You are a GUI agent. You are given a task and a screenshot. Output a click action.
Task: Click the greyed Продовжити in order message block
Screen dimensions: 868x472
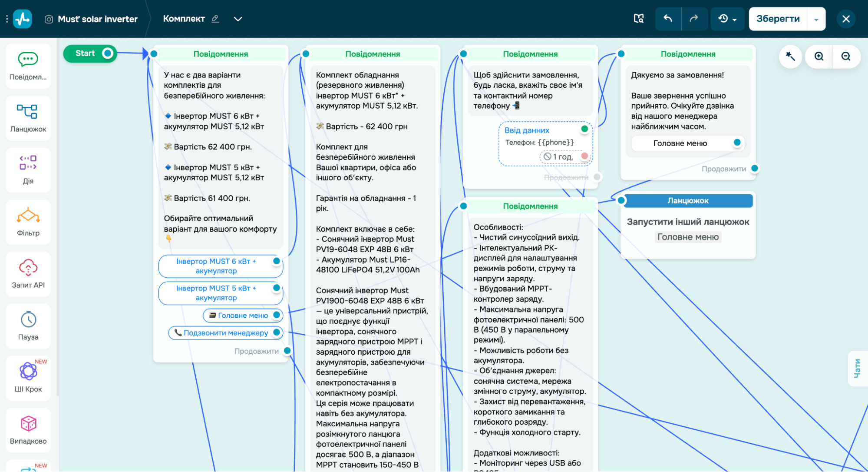pos(566,177)
